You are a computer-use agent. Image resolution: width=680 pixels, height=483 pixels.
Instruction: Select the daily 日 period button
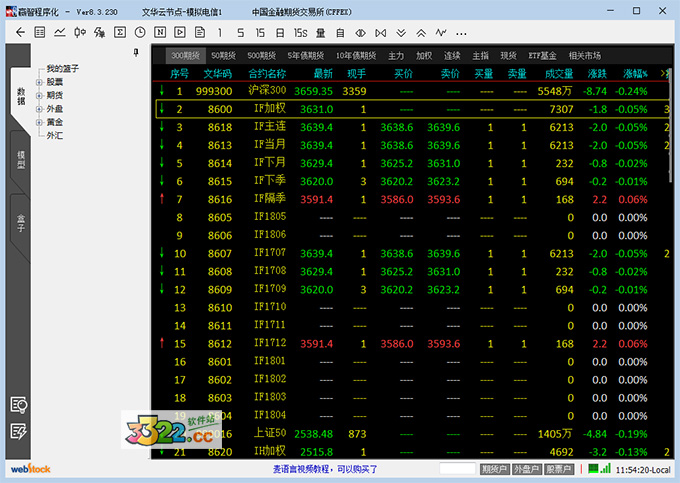coord(280,33)
